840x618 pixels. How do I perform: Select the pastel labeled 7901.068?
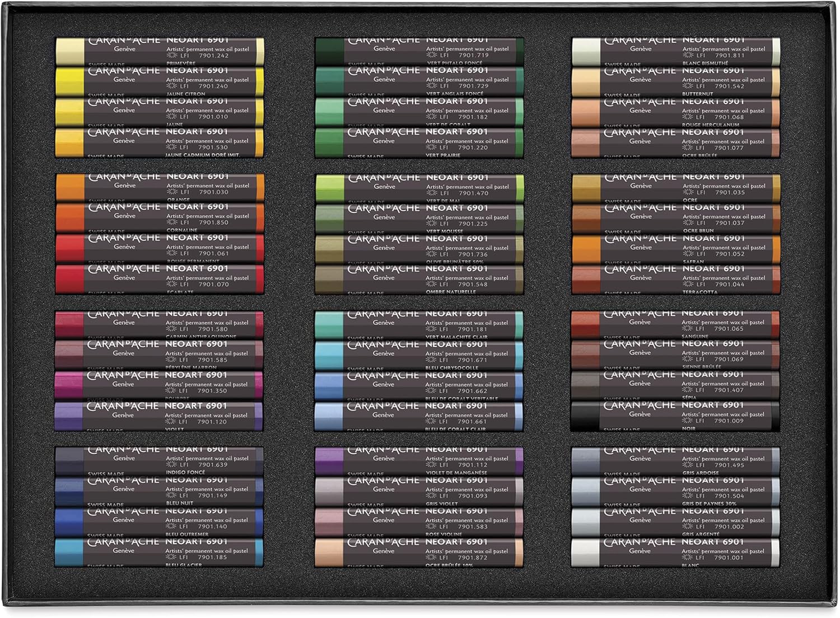(x=676, y=113)
